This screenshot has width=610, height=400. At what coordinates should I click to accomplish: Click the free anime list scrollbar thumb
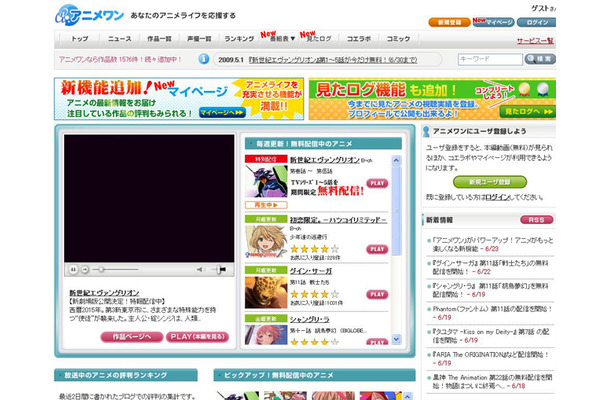point(396,211)
